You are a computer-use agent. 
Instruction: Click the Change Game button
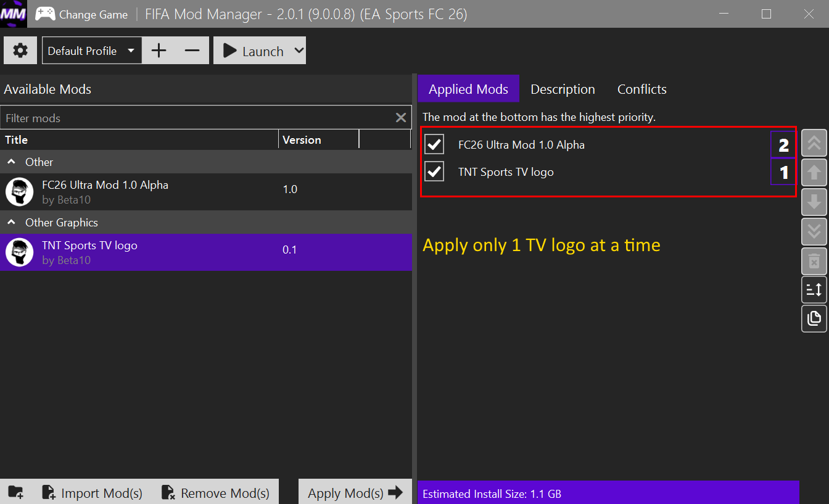(x=81, y=14)
